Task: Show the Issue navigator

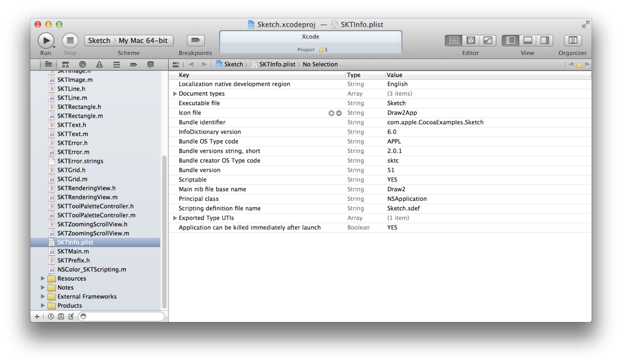Action: coord(99,65)
